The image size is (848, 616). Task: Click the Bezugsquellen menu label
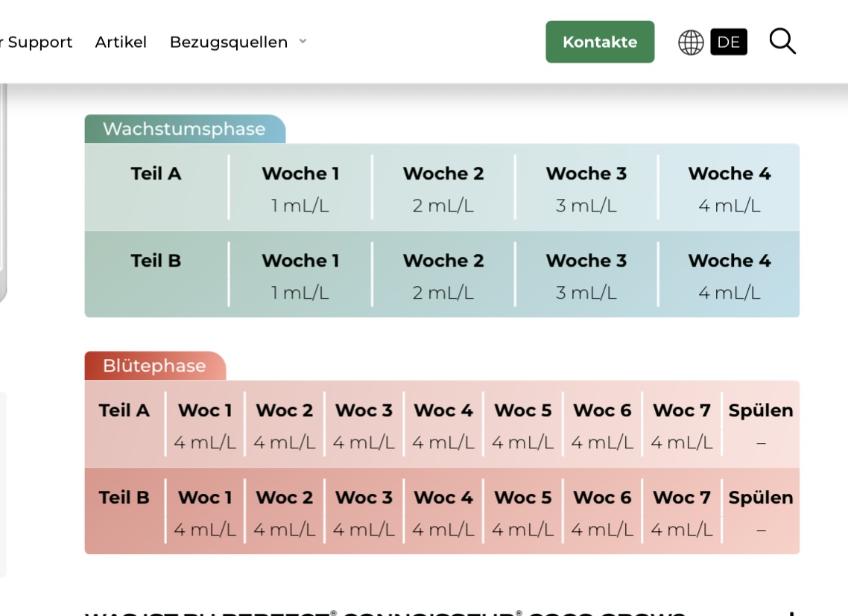tap(228, 42)
